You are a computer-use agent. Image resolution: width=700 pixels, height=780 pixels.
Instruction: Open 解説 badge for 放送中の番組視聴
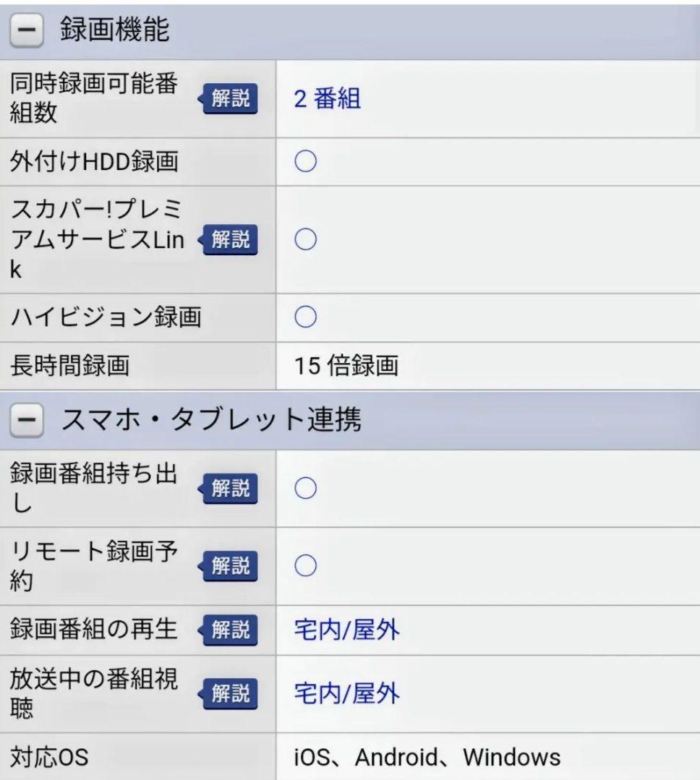[229, 694]
